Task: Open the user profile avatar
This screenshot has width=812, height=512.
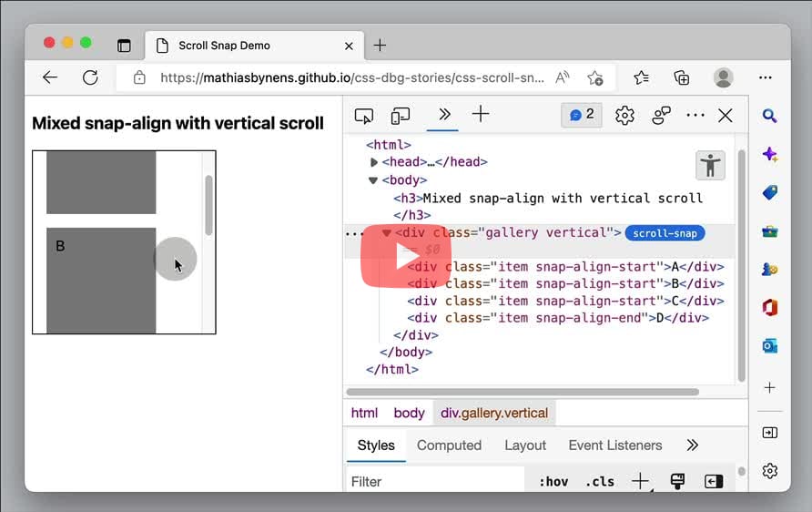Action: click(724, 77)
